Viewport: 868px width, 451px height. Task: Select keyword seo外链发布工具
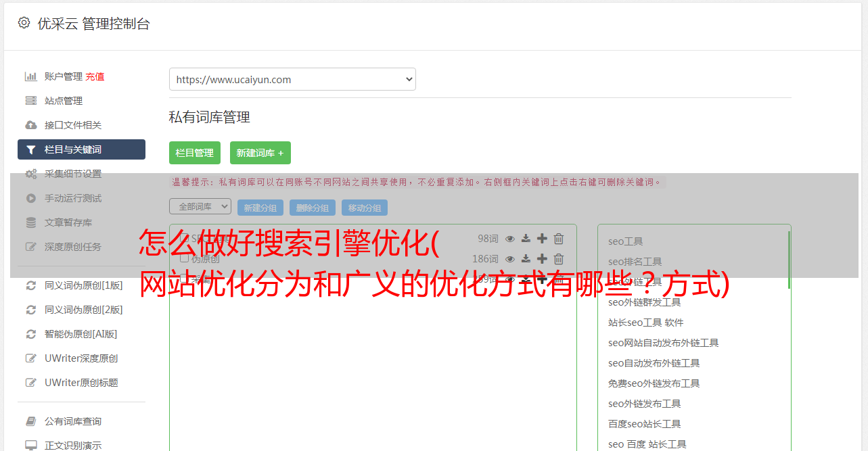point(645,404)
